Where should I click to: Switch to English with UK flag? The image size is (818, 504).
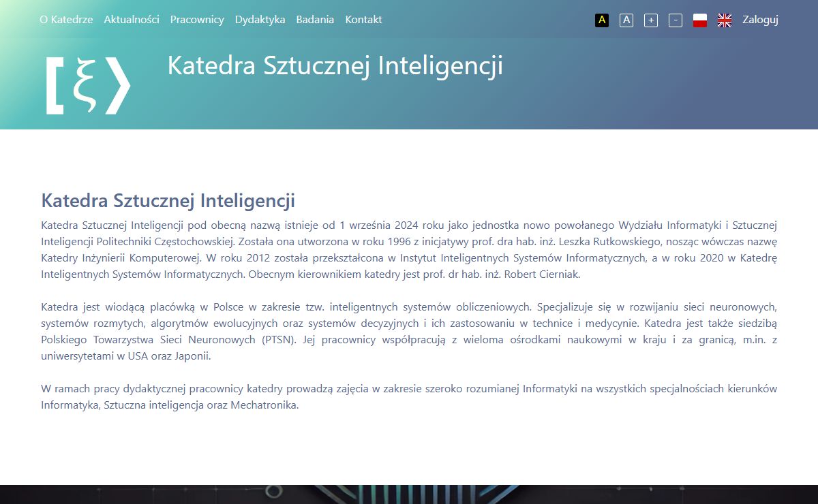(x=725, y=20)
